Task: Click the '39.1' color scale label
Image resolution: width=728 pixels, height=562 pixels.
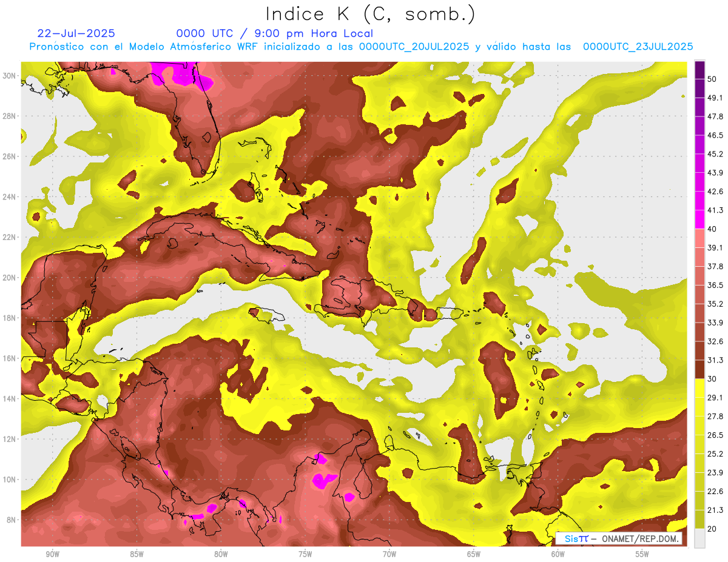Action: (715, 247)
